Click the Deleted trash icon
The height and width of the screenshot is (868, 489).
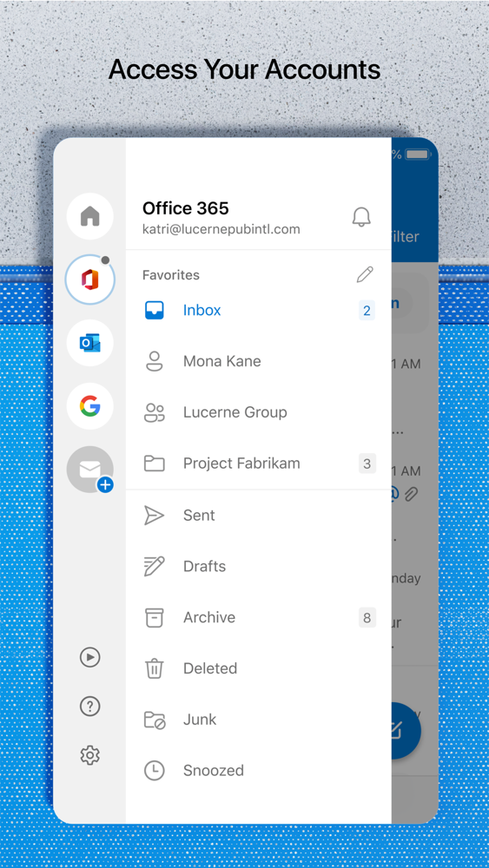pos(154,668)
